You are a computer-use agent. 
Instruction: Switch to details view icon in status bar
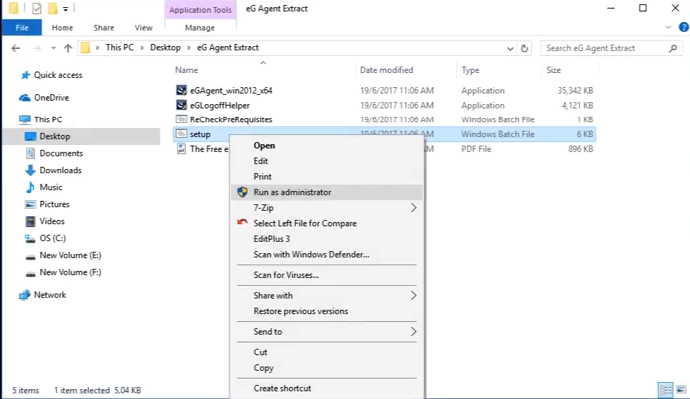pos(665,390)
